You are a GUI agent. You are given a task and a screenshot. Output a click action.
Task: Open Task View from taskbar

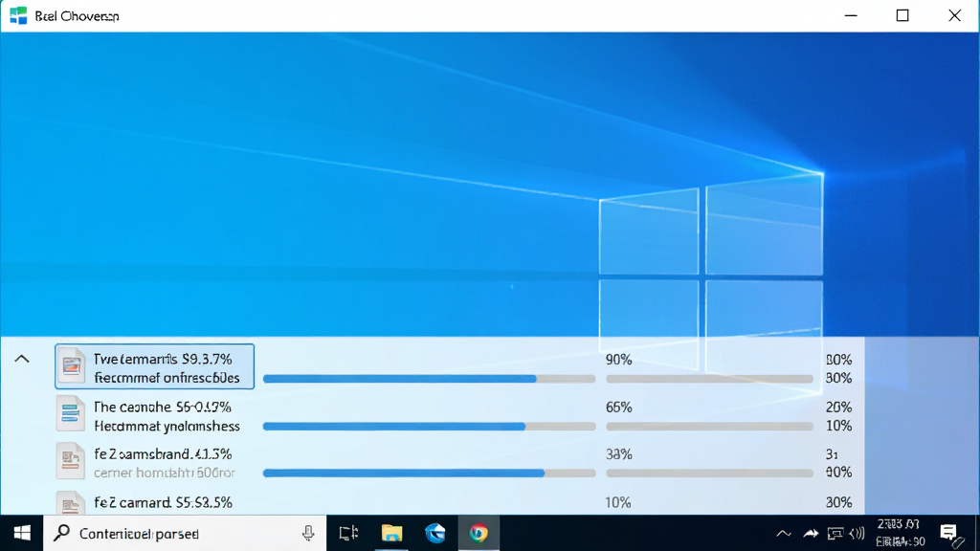348,533
